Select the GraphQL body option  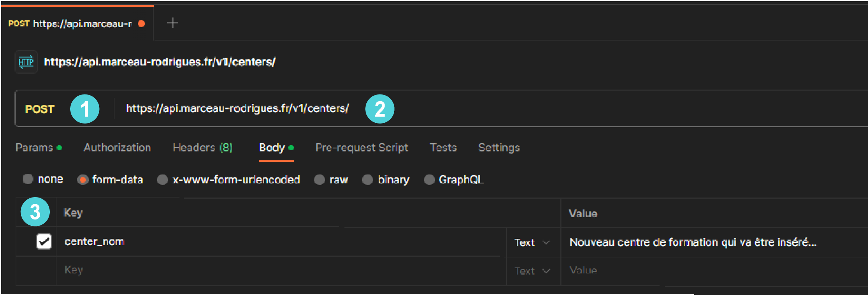point(429,180)
